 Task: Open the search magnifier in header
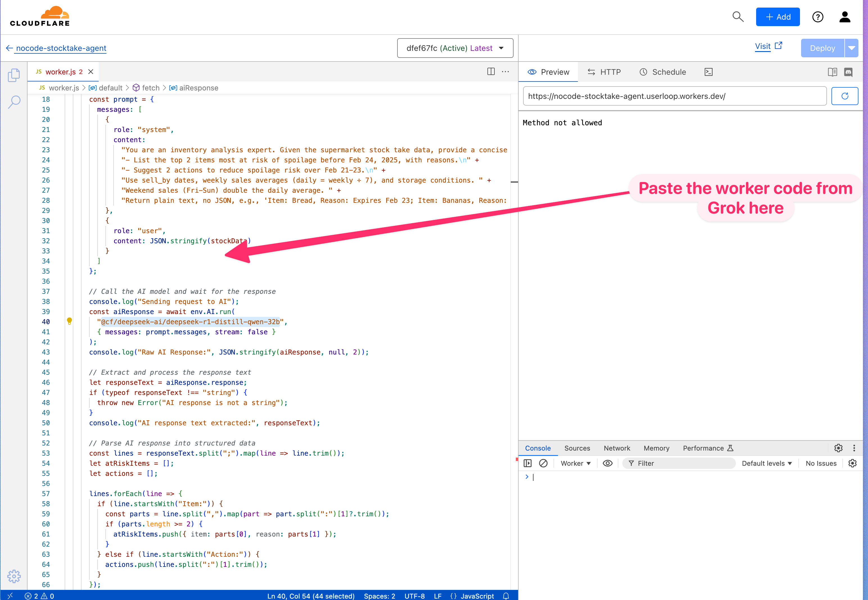[738, 17]
